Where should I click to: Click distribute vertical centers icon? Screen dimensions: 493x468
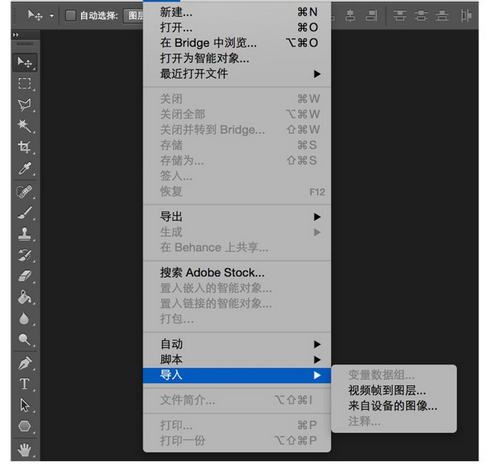(x=421, y=15)
